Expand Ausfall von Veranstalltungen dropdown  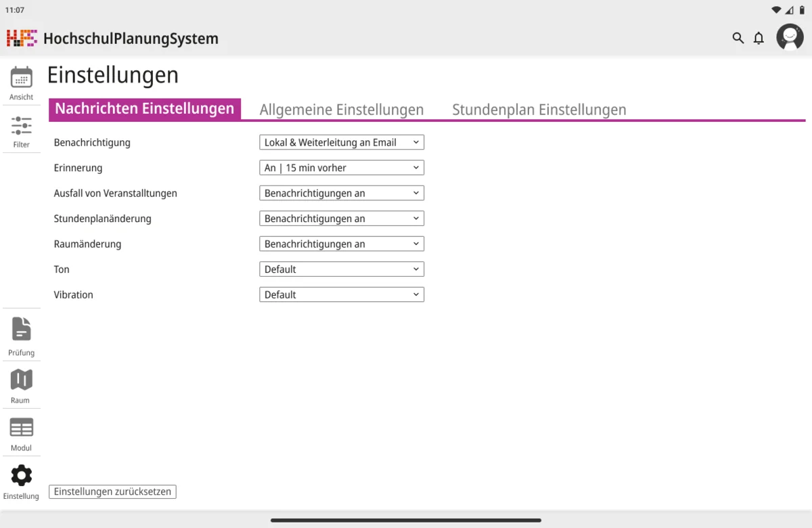click(342, 193)
